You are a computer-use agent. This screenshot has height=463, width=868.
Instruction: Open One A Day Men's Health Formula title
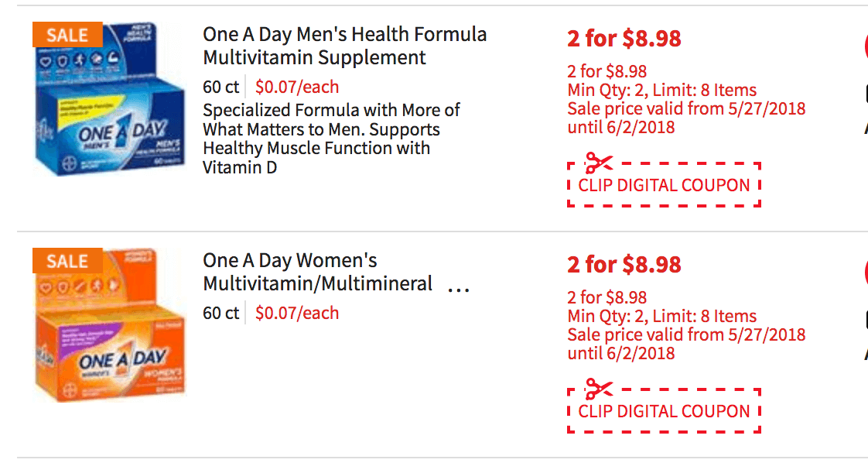coord(344,46)
